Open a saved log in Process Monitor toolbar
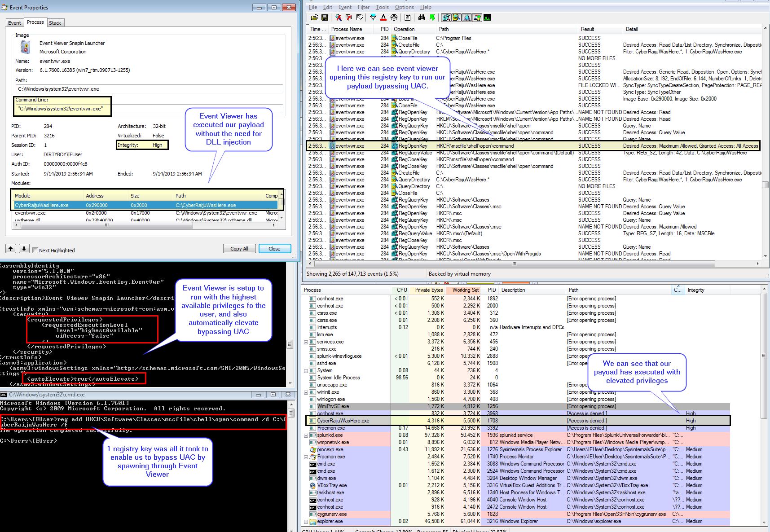The height and width of the screenshot is (532, 770). pos(314,18)
